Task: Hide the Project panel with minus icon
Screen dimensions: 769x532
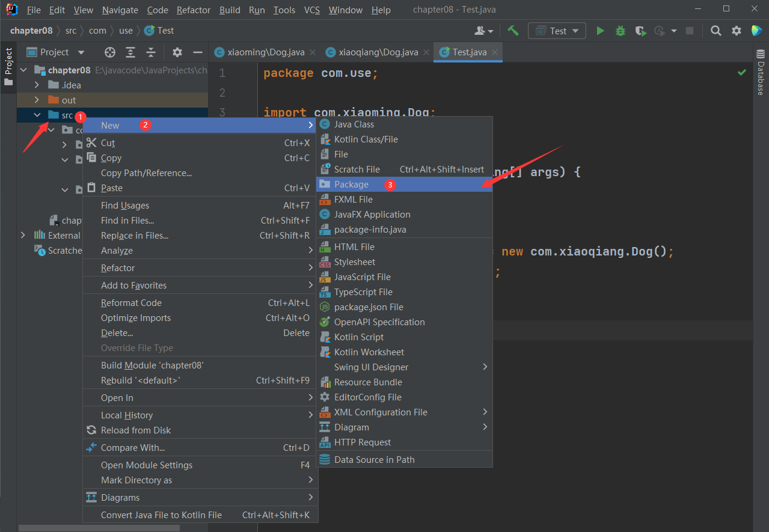Action: pyautogui.click(x=197, y=52)
